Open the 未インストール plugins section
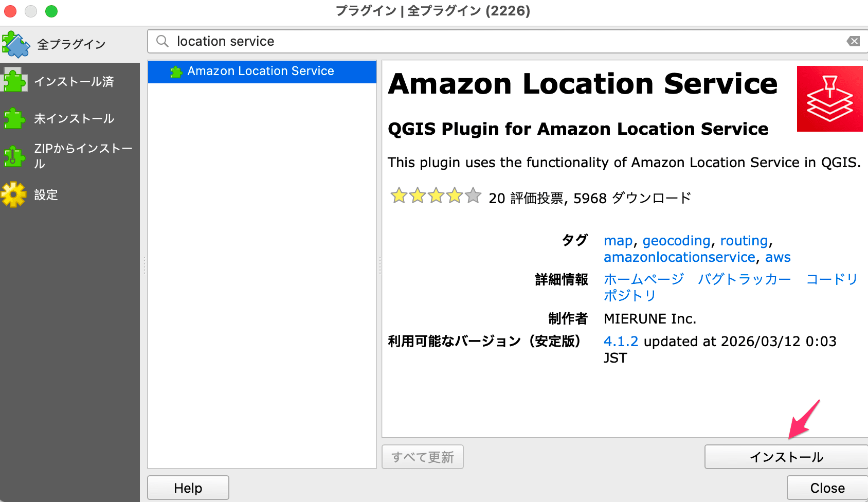The height and width of the screenshot is (502, 868). [x=72, y=118]
